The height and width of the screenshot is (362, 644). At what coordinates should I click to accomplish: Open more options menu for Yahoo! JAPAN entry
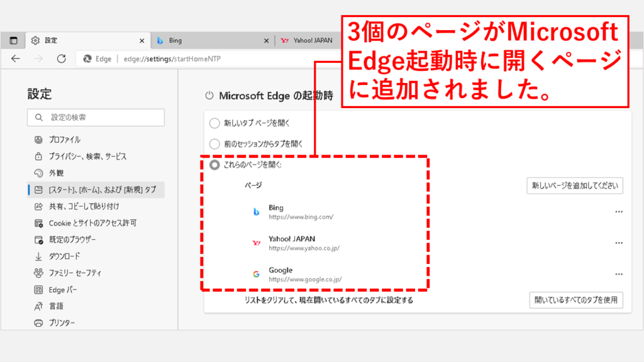pos(619,243)
